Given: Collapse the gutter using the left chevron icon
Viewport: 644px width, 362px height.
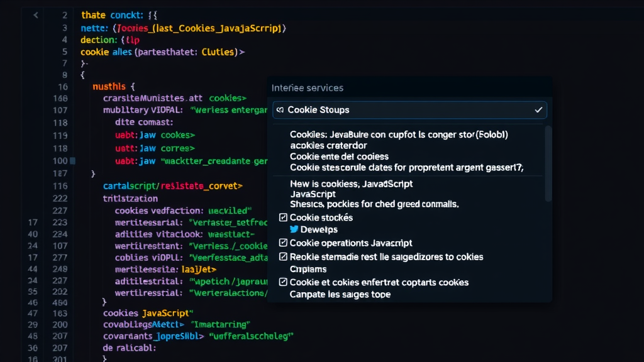Looking at the screenshot, I should coord(35,14).
